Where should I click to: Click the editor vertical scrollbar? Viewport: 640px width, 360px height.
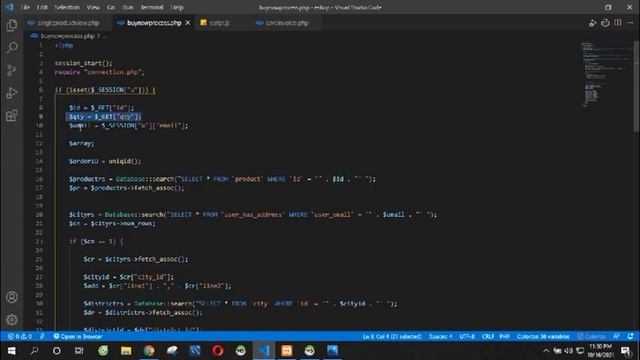[x=637, y=86]
